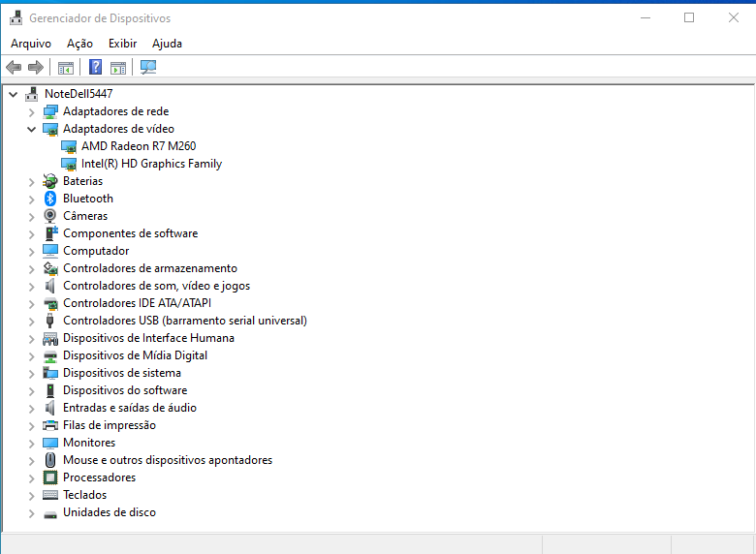Image resolution: width=756 pixels, height=554 pixels.
Task: Select Adaptadores de vídeo label
Action: point(118,129)
